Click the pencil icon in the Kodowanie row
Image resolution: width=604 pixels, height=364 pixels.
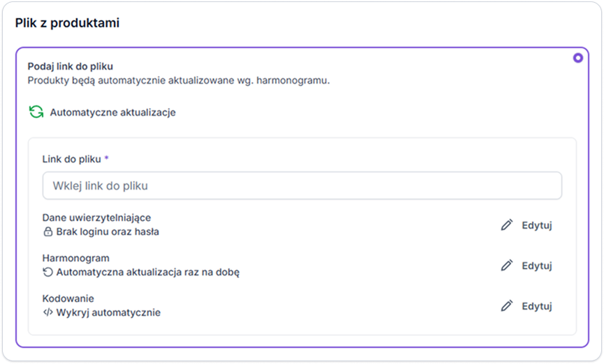point(507,305)
